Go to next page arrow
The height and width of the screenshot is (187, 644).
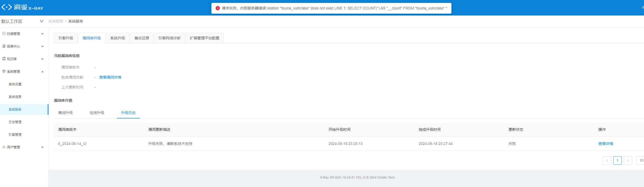coord(628,160)
